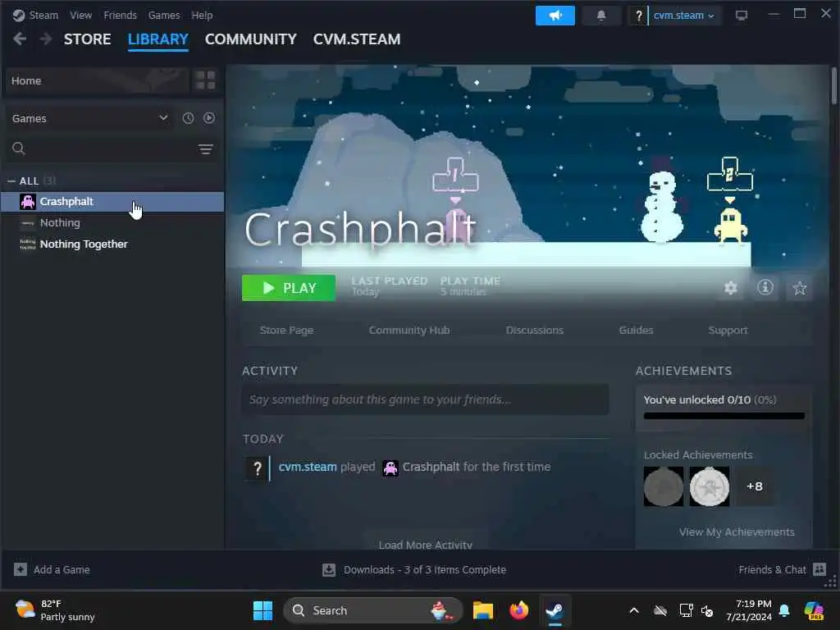Click the Add a Game plus icon
Screen dimensions: 840x630
coord(21,569)
